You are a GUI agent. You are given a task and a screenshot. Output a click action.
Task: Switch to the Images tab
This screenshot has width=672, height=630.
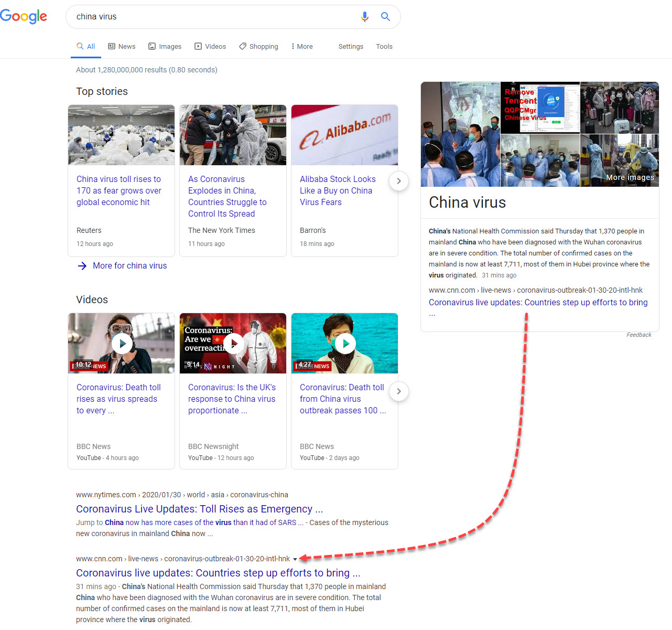165,47
